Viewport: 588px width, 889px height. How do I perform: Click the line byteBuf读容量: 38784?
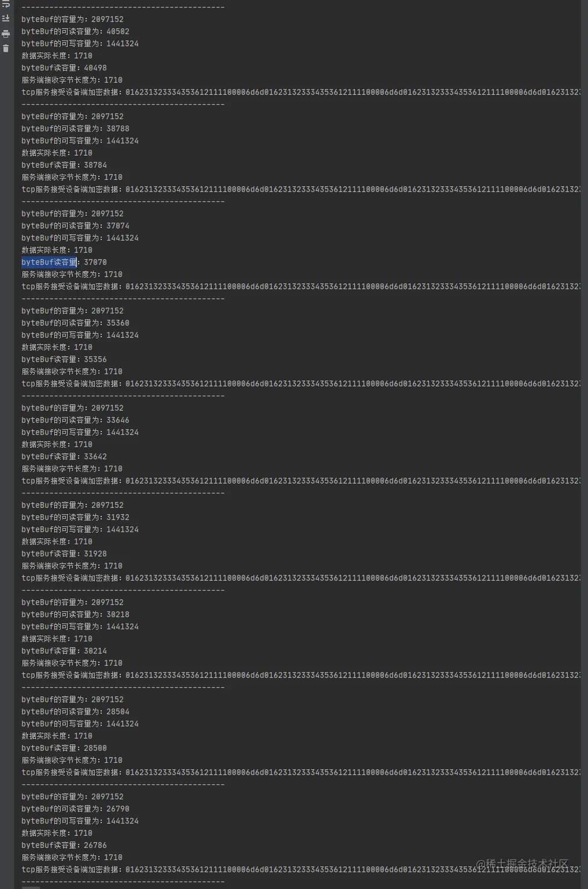pyautogui.click(x=64, y=165)
